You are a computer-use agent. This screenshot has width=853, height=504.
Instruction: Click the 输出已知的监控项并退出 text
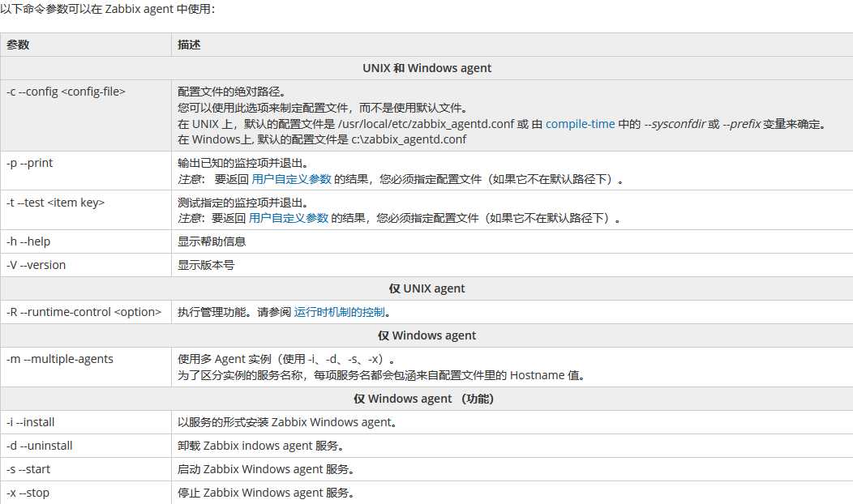(243, 163)
